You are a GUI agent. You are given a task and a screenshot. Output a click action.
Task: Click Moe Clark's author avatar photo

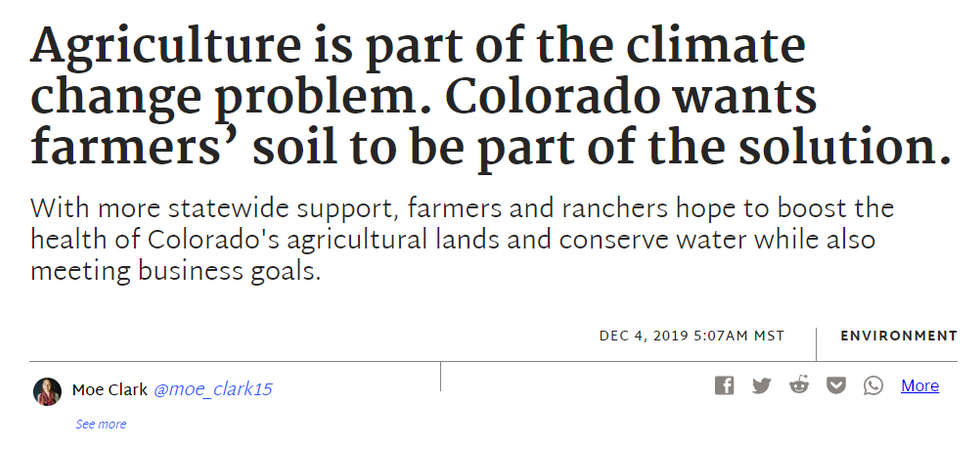[47, 391]
